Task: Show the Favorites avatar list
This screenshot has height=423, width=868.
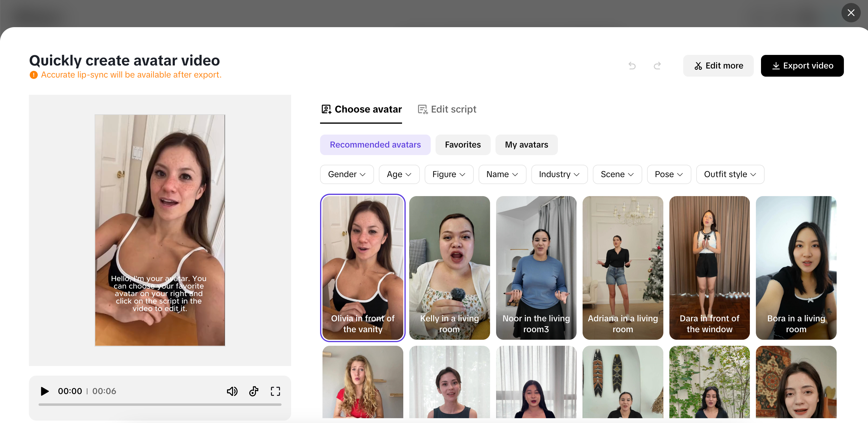Action: click(x=462, y=145)
